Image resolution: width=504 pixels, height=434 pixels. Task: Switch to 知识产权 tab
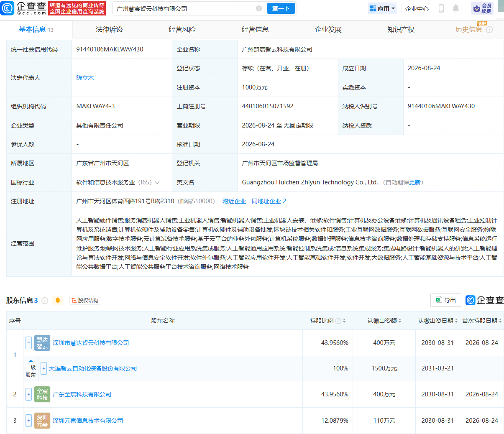pyautogui.click(x=401, y=30)
